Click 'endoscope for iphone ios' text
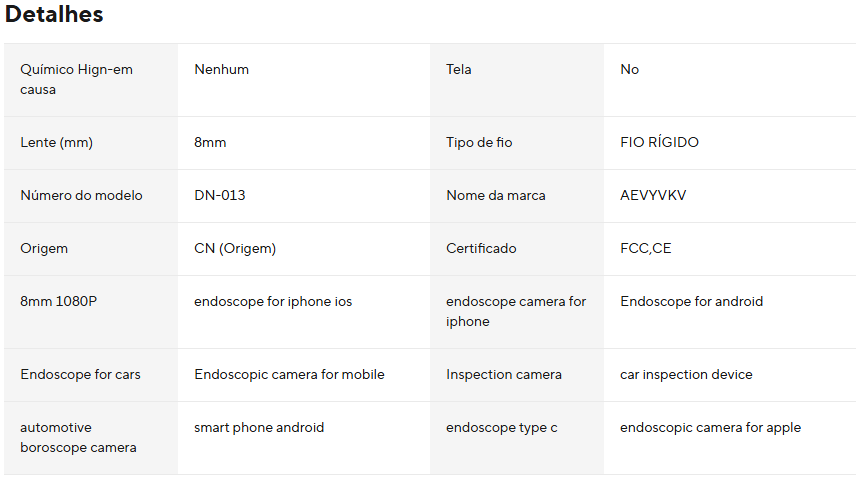This screenshot has width=857, height=480. (x=273, y=301)
